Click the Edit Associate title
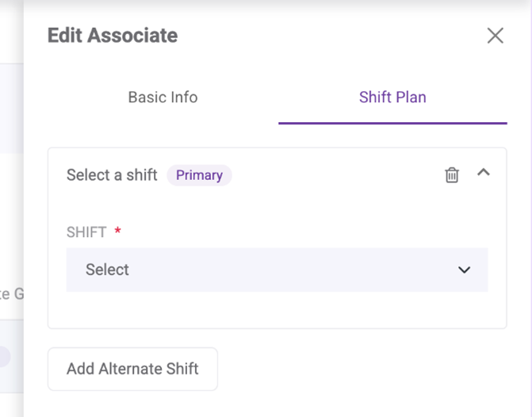Viewport: 532px width, 417px height. pos(113,36)
